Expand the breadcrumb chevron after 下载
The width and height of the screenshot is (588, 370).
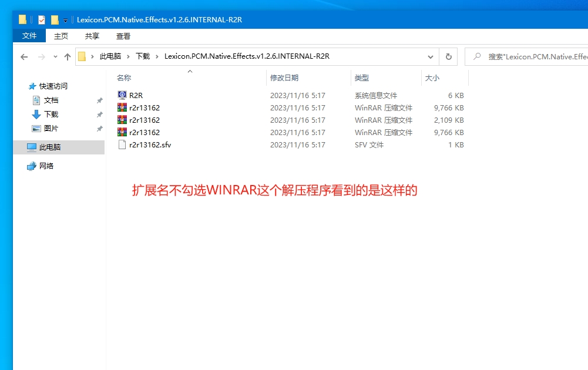click(157, 56)
